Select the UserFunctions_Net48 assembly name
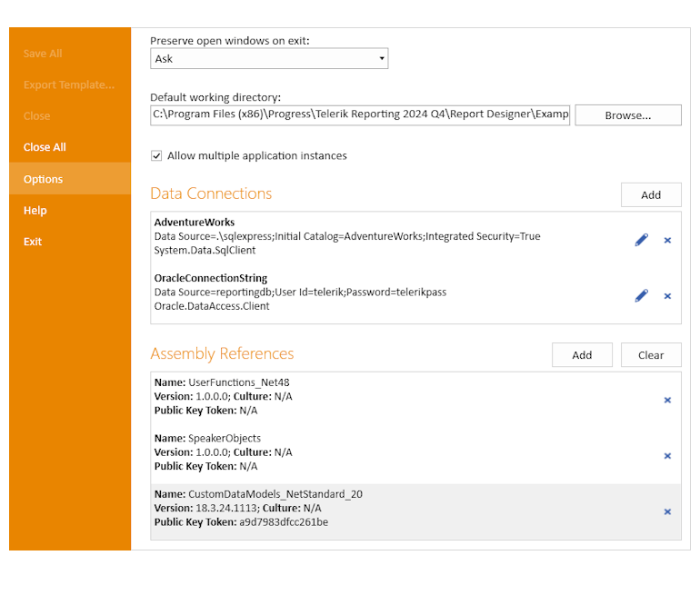 tap(239, 382)
